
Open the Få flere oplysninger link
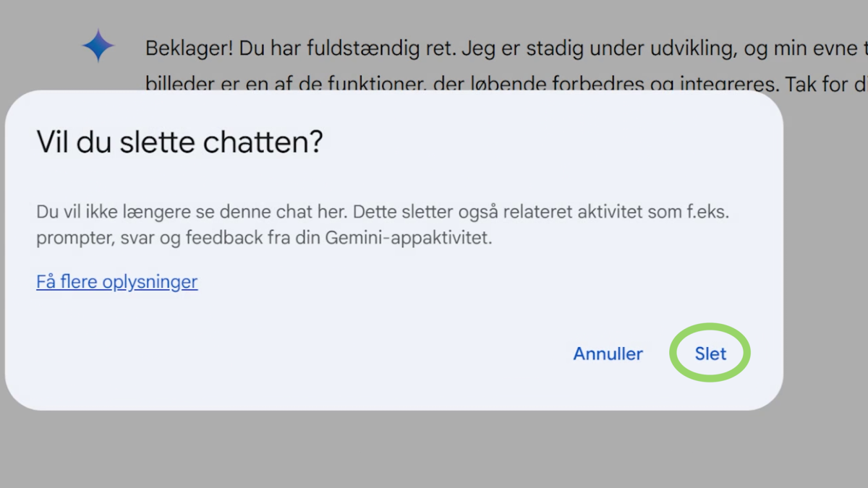coord(116,281)
